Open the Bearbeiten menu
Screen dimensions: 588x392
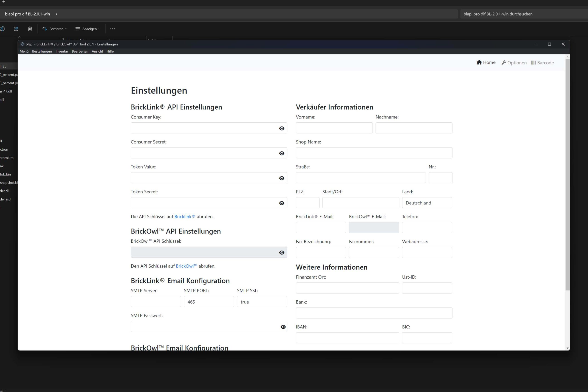(80, 51)
